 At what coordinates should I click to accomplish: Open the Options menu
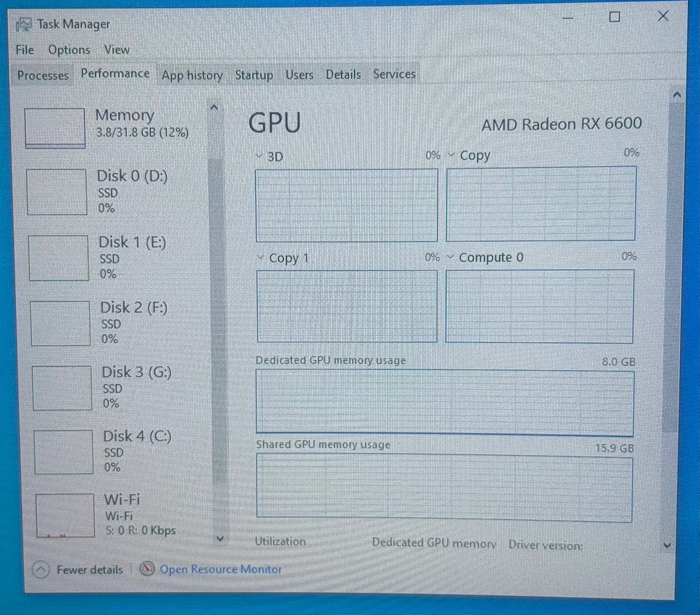pyautogui.click(x=69, y=49)
